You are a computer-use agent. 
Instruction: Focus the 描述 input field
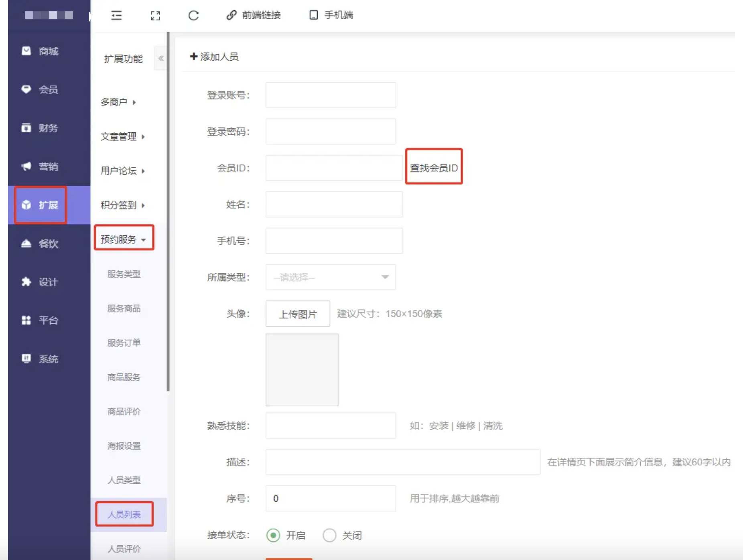tap(403, 462)
